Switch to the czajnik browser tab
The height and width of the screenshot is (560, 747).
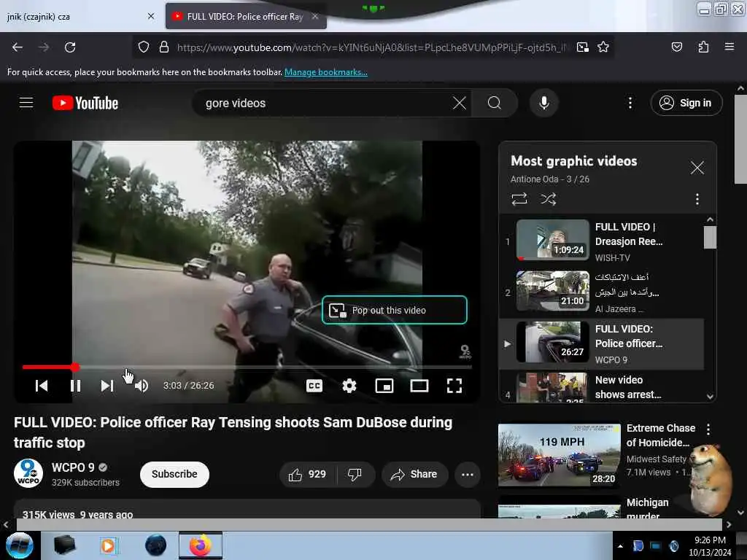[x=79, y=17]
